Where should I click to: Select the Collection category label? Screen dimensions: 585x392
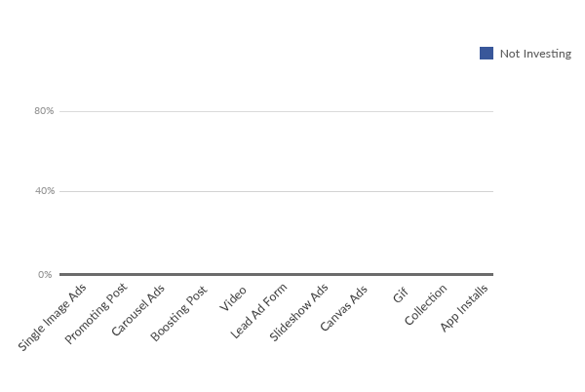(425, 304)
